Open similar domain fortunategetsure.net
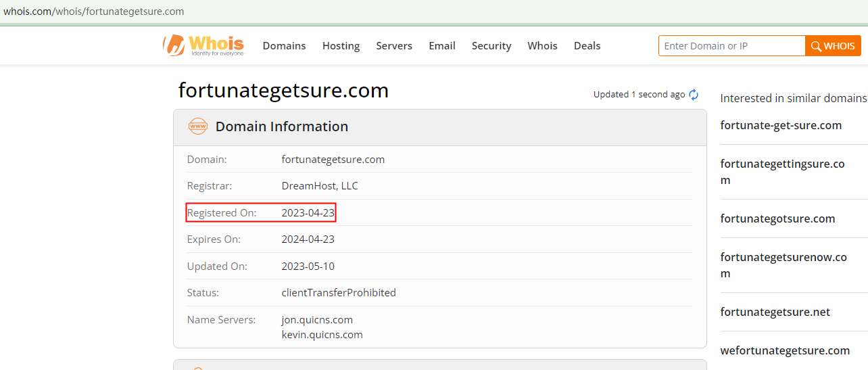The image size is (868, 370). (x=775, y=312)
